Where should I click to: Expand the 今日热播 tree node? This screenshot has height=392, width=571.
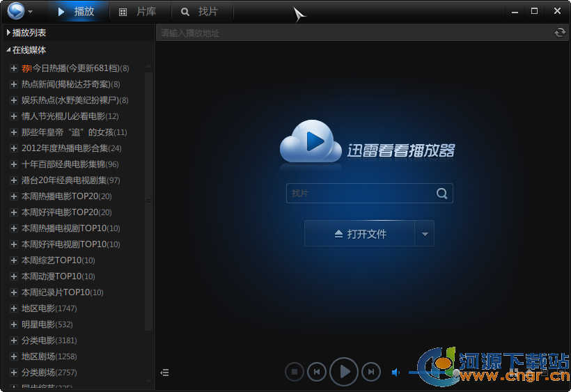[x=13, y=68]
